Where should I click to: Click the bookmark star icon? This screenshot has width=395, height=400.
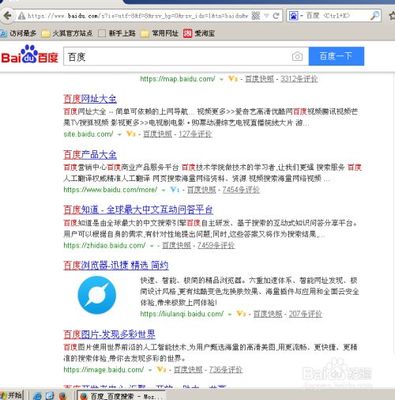click(x=392, y=15)
